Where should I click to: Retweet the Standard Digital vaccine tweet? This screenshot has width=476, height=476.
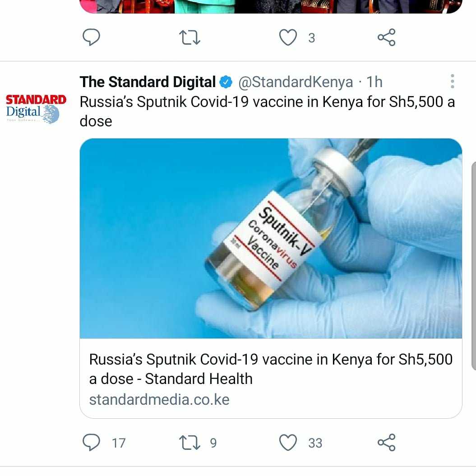[189, 442]
